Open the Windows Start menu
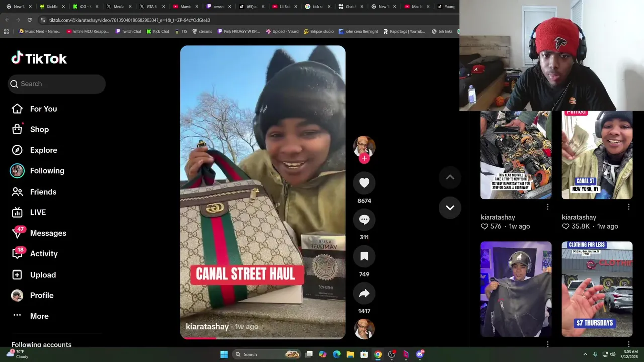 point(224,354)
